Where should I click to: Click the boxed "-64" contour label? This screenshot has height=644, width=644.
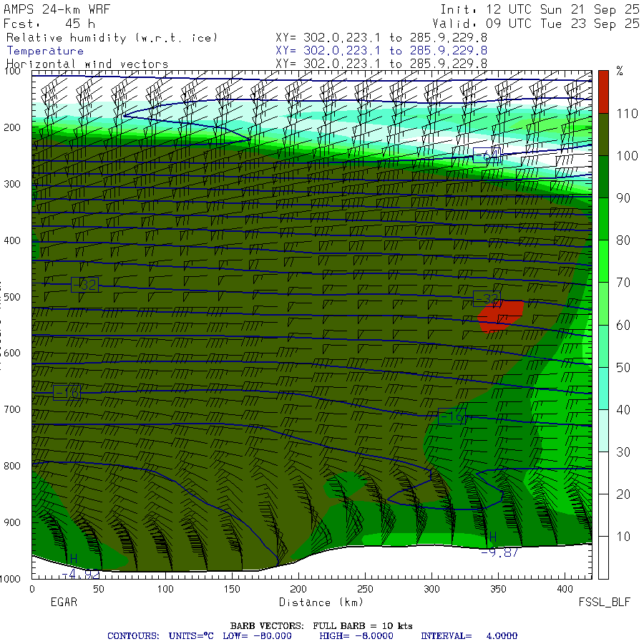[487, 155]
